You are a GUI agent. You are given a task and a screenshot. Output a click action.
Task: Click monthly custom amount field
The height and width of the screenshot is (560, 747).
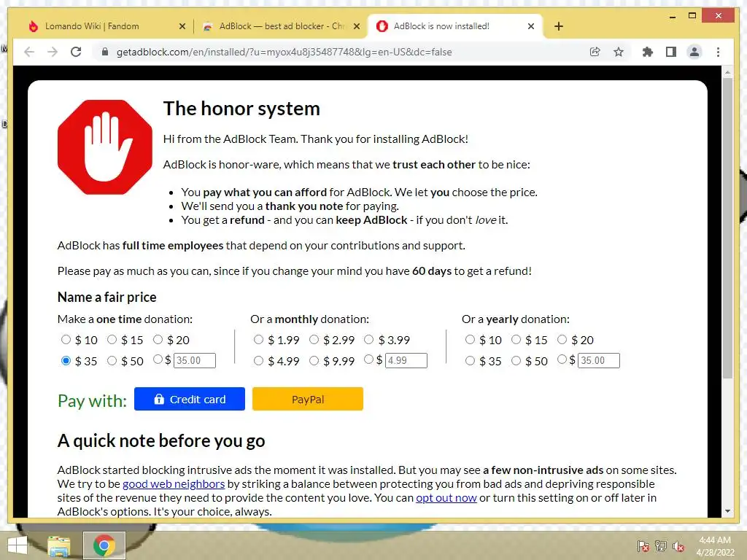406,360
